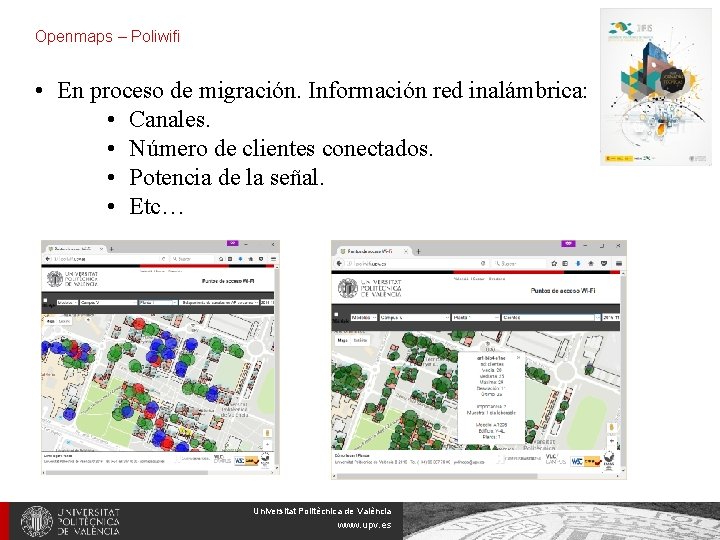
Task: Switch left map to Mapa view
Action: pos(51,321)
